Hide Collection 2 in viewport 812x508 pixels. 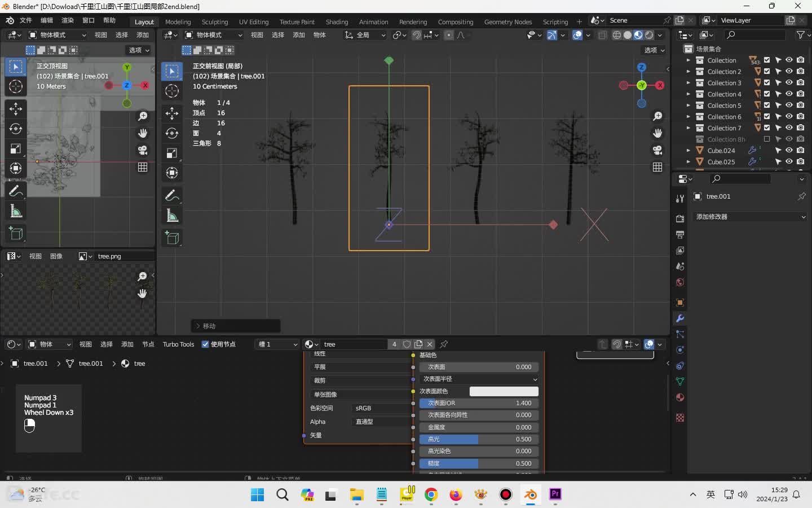[789, 72]
